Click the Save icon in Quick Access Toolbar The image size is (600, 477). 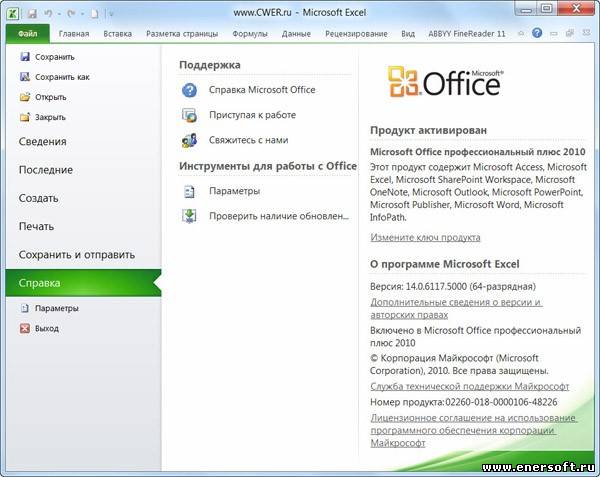33,14
